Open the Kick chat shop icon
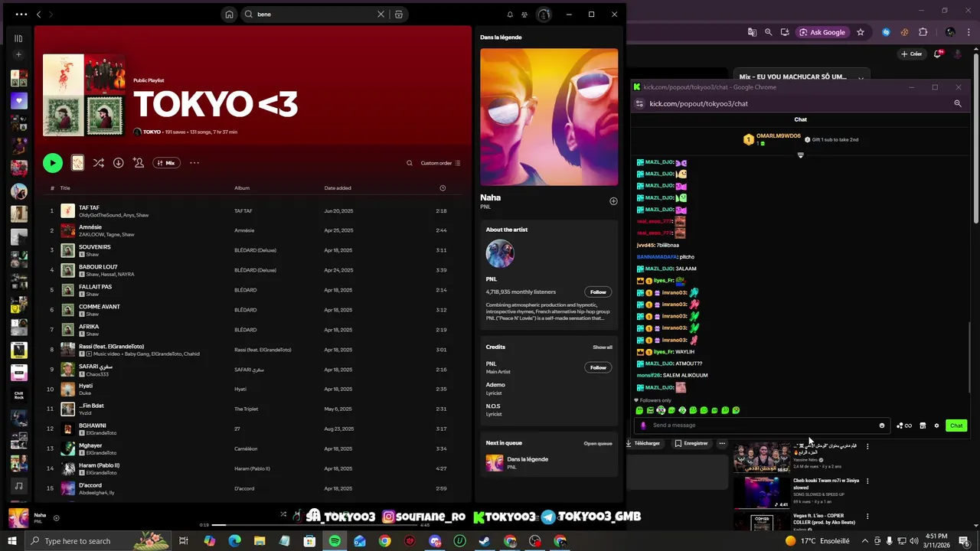The height and width of the screenshot is (551, 980). 923,425
